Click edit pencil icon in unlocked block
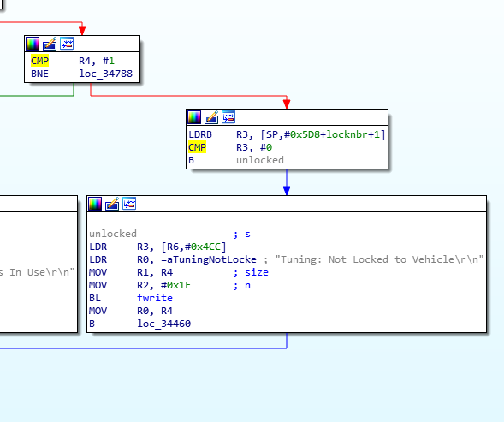Image resolution: width=504 pixels, height=422 pixels. [112, 204]
